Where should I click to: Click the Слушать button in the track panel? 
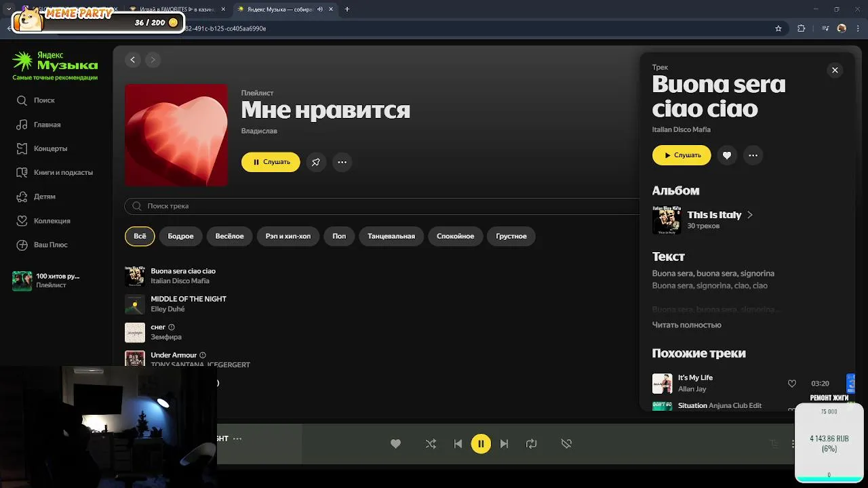[682, 155]
